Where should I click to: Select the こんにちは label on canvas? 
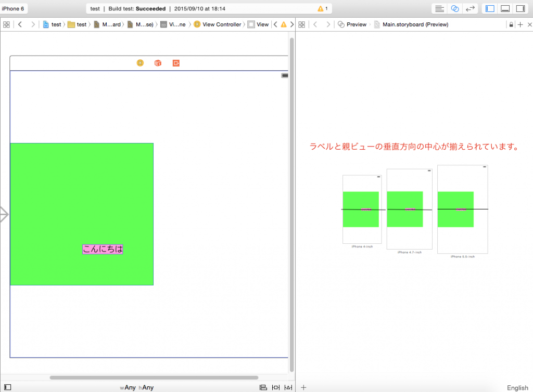coord(103,249)
